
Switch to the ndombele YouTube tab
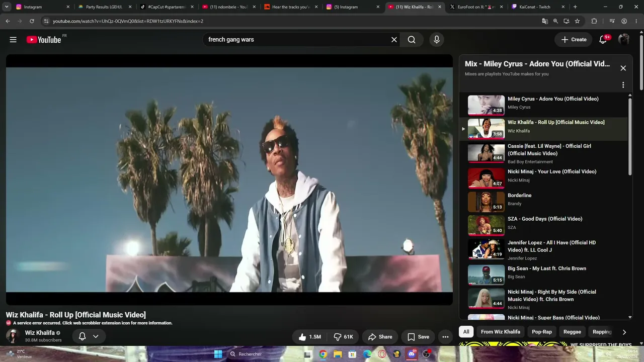[x=228, y=7]
